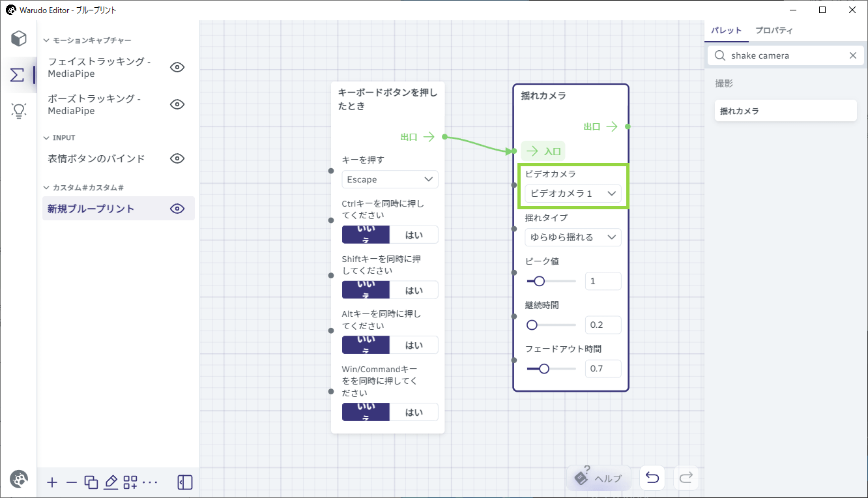This screenshot has height=498, width=868.
Task: Select はい for Ctrl key option
Action: (414, 235)
